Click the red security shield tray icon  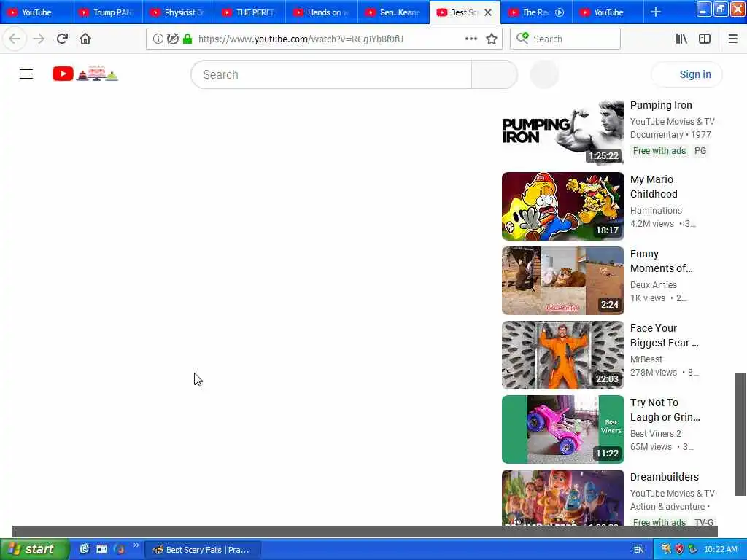click(679, 549)
